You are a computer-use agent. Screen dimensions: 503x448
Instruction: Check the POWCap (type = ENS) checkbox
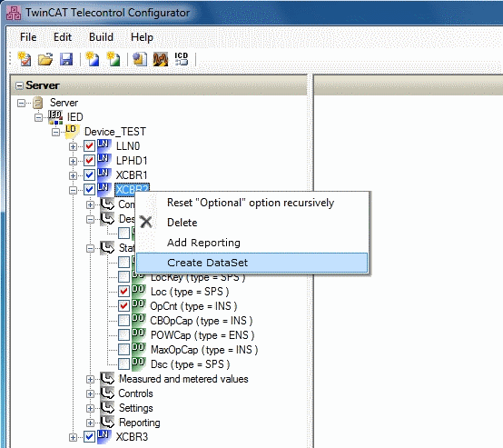pos(123,335)
